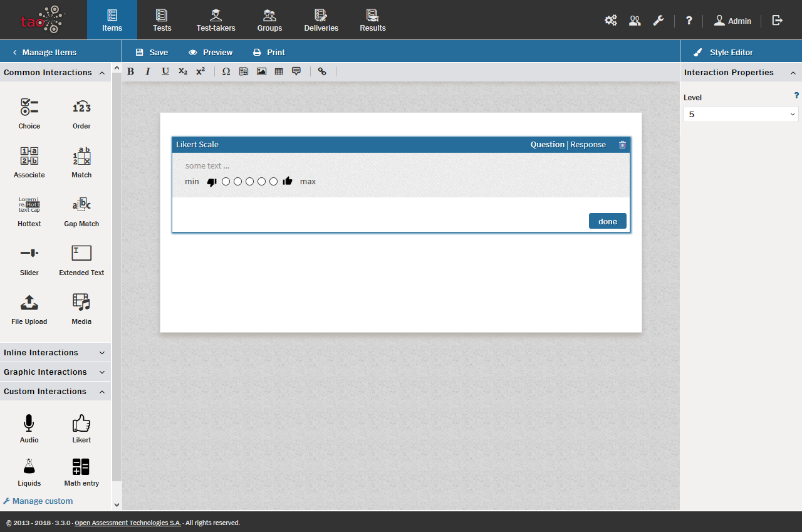Click the Likert custom interaction icon

tap(81, 424)
